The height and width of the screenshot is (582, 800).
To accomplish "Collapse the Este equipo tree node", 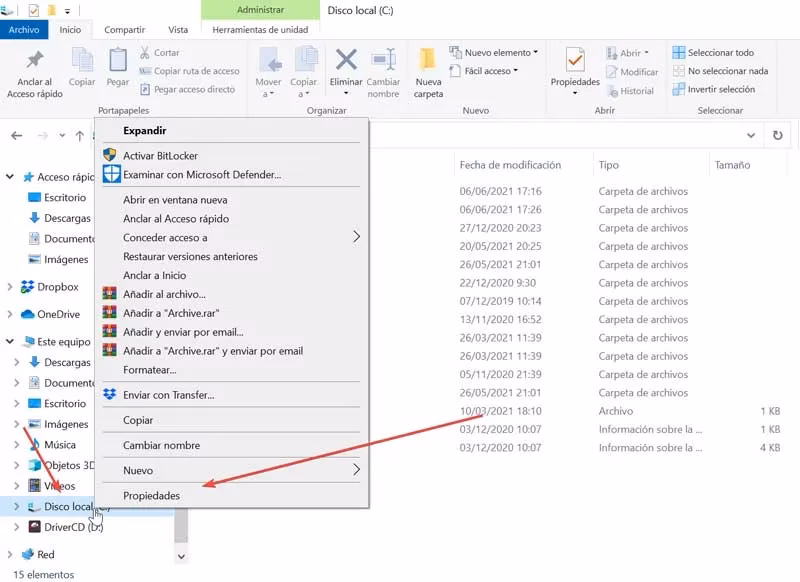I will (x=10, y=341).
